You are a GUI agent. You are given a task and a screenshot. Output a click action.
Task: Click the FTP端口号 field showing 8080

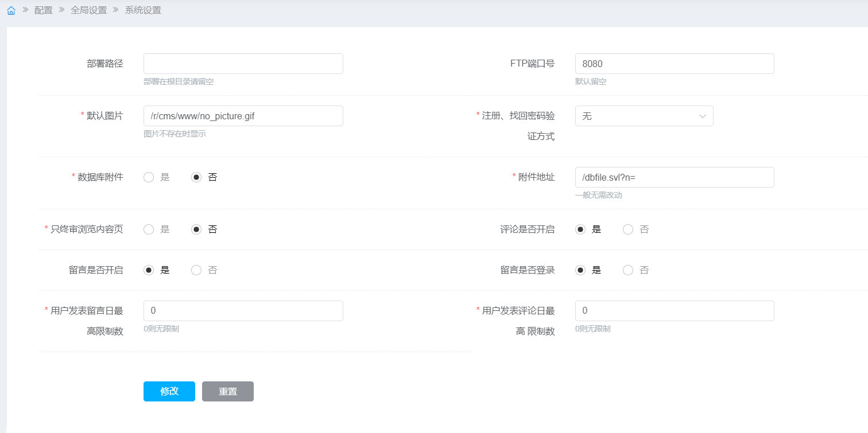tap(675, 64)
